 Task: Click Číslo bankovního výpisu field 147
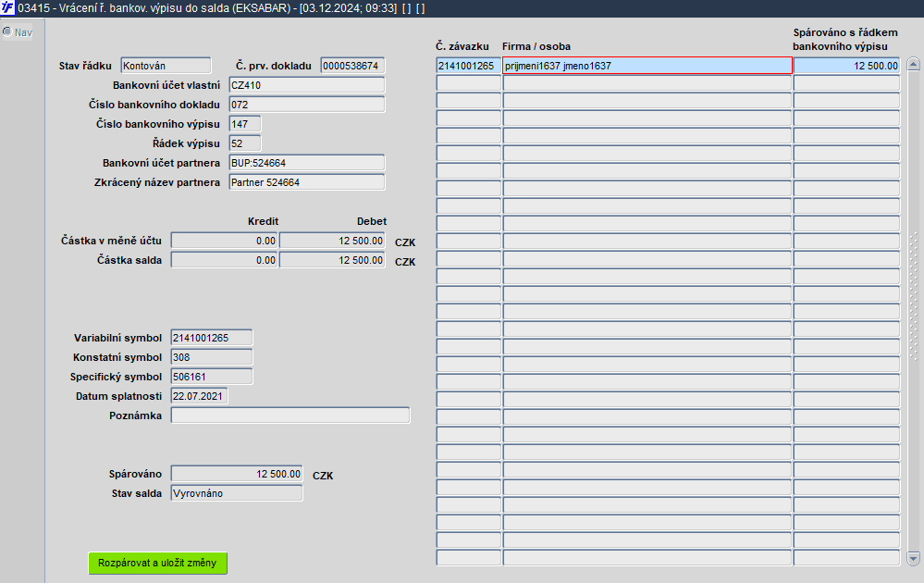click(244, 124)
